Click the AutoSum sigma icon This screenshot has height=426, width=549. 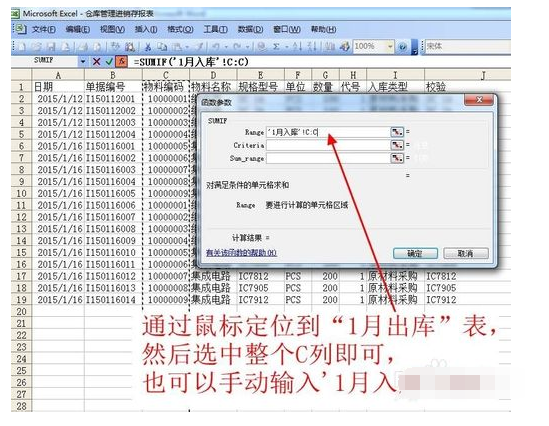(276, 47)
